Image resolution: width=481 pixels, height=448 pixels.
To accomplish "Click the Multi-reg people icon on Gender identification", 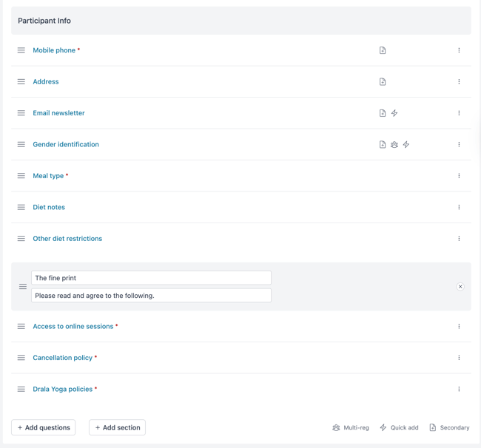I will click(394, 144).
